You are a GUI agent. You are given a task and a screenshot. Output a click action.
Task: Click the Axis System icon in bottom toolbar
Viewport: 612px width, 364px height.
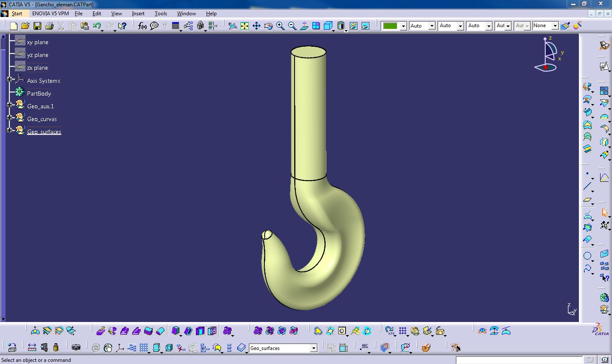pos(120,348)
